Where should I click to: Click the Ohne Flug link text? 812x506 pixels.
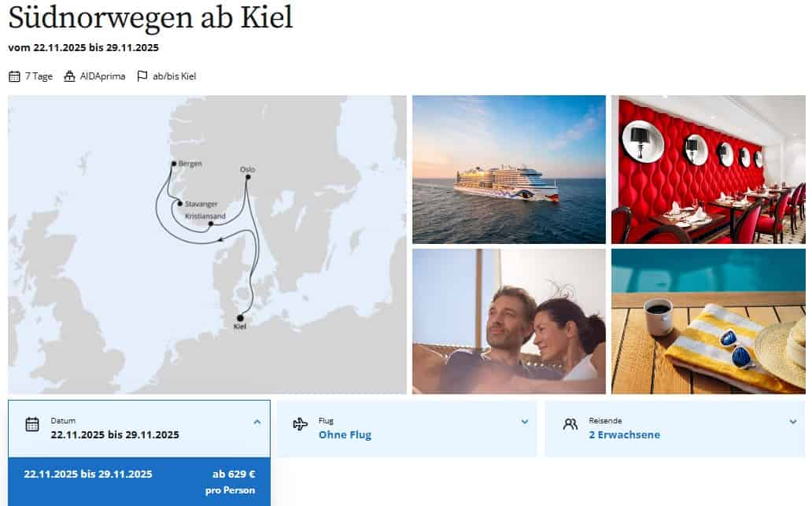(345, 435)
